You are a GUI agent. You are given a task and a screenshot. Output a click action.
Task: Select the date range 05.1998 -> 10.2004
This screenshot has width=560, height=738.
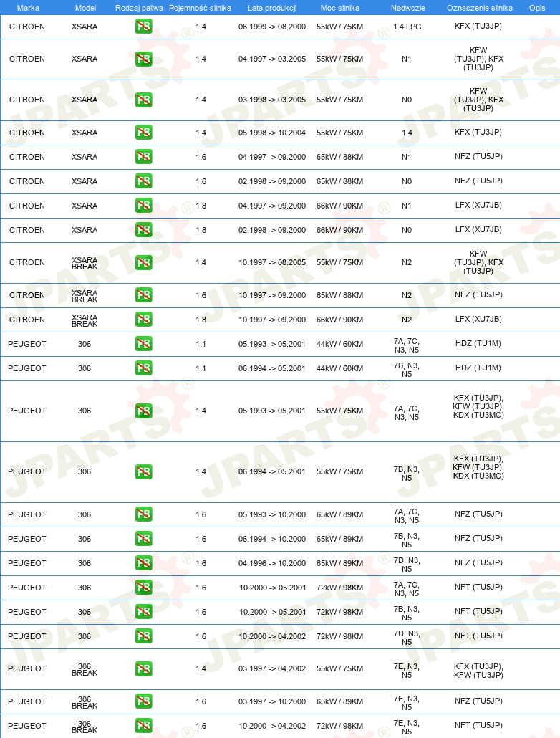tap(272, 133)
